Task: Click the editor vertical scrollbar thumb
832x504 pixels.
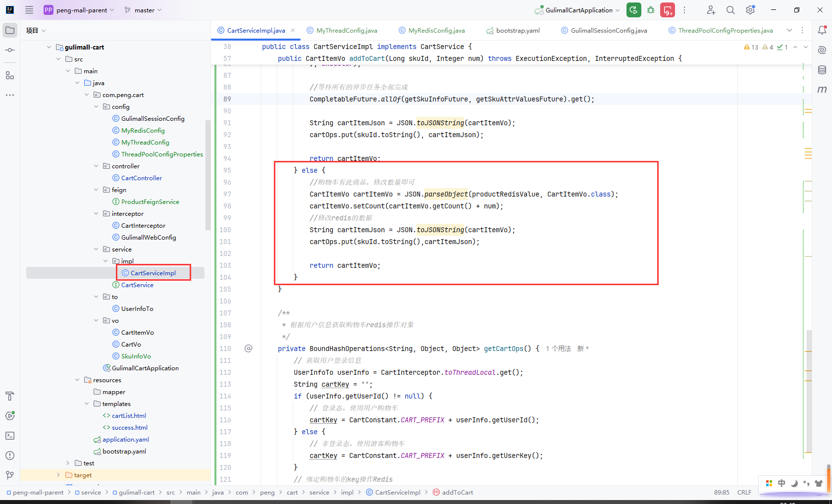Action: (809, 390)
